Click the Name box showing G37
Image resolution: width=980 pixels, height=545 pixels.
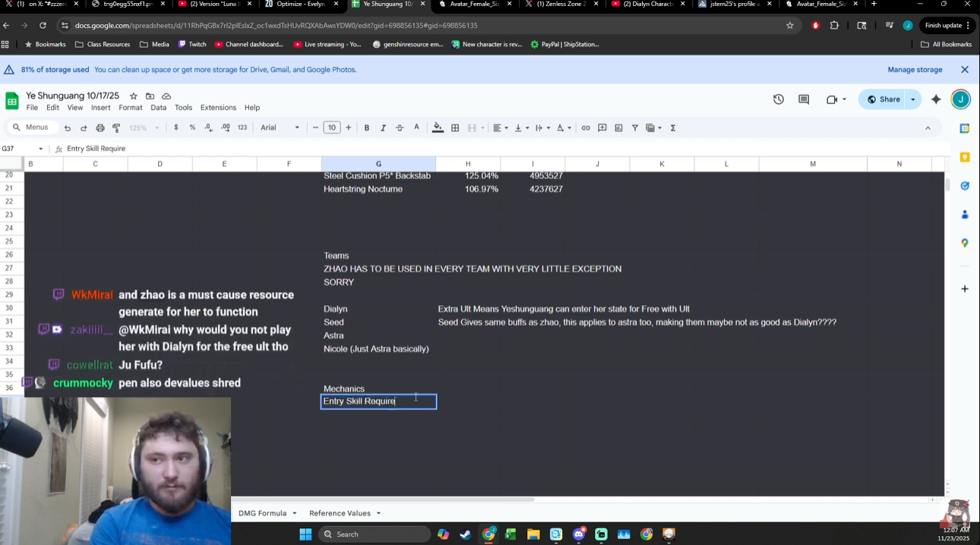point(23,149)
